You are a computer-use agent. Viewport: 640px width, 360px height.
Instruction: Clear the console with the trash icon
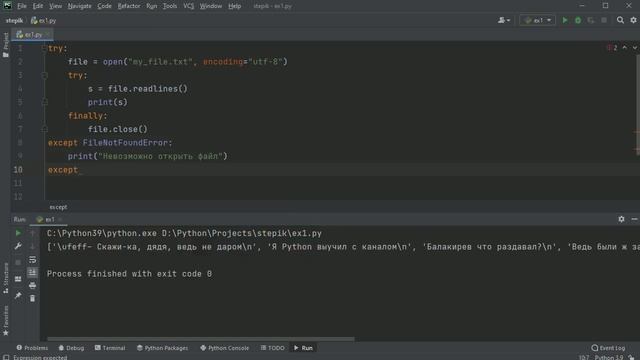33,299
